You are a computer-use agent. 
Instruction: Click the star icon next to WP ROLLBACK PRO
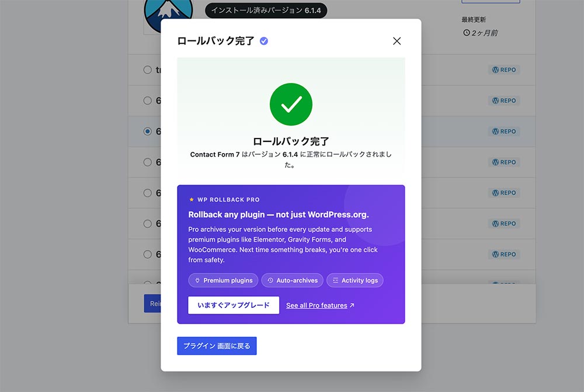pos(191,200)
